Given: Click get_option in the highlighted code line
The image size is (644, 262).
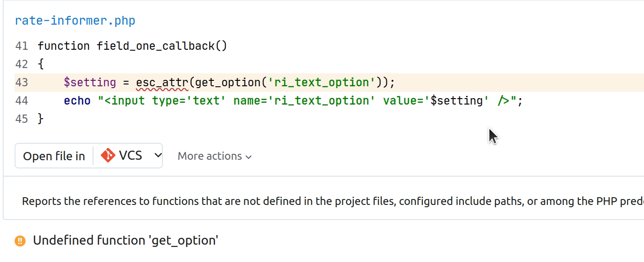Looking at the screenshot, I should tap(228, 83).
